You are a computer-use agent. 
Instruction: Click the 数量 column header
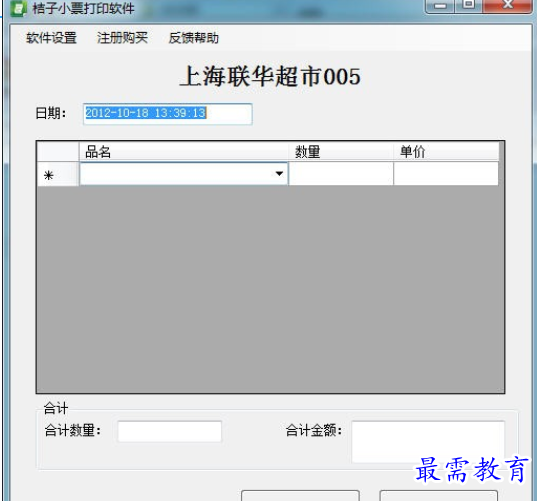[341, 151]
